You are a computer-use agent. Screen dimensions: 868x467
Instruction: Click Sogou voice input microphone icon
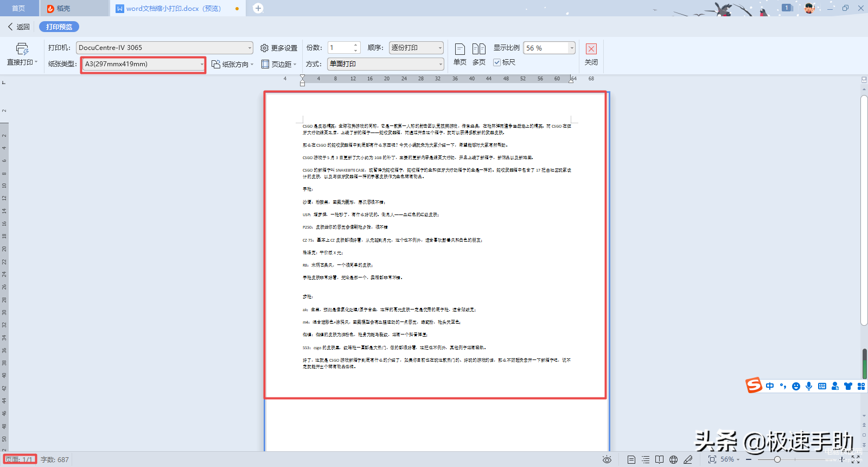pyautogui.click(x=809, y=386)
